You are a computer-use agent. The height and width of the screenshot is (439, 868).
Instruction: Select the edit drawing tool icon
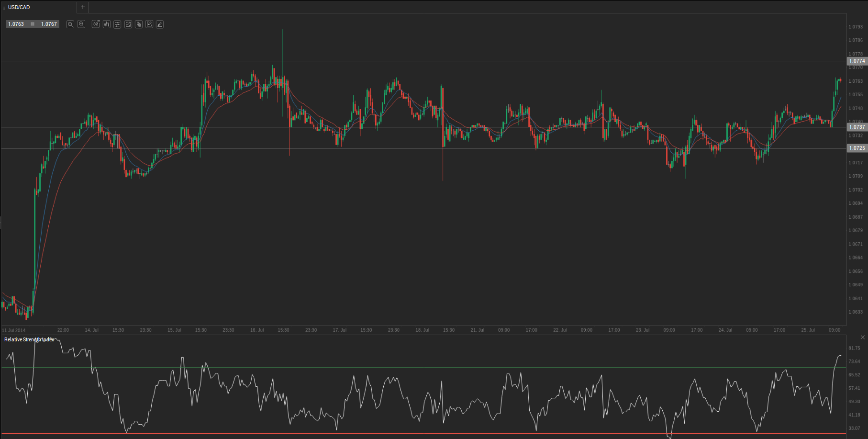pos(149,24)
